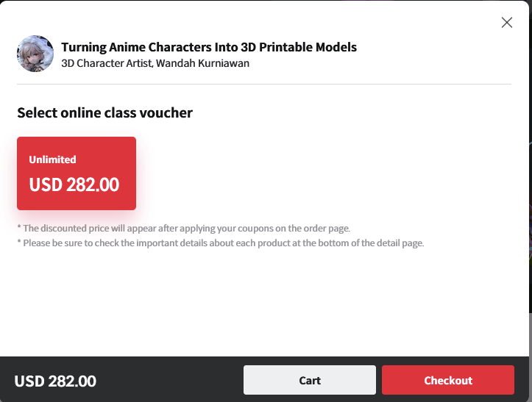Click the Select online class voucher heading

104,113
